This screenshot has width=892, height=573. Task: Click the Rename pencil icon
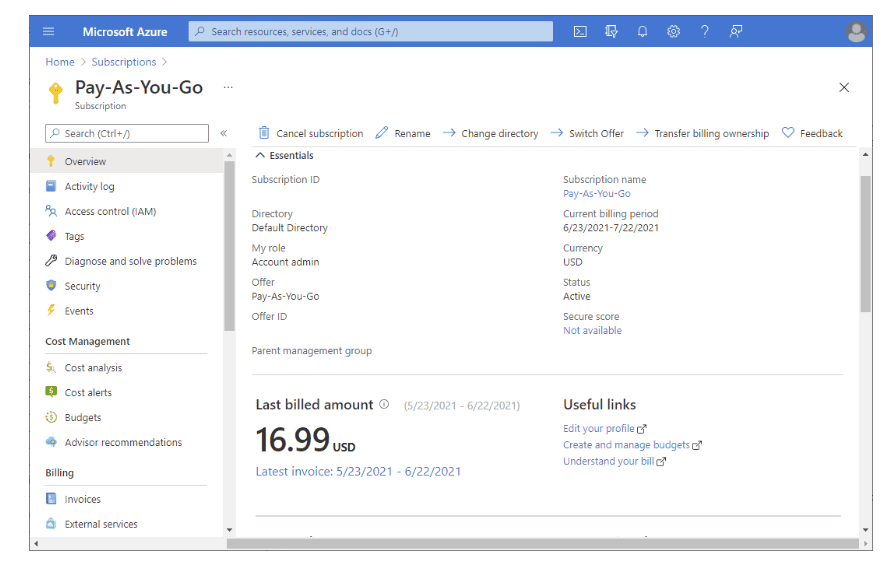(x=382, y=133)
